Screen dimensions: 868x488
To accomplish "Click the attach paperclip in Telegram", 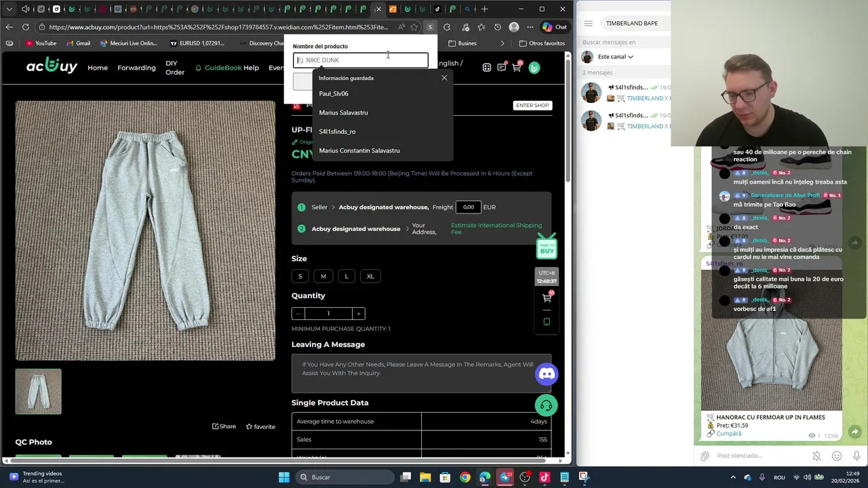I will 705,456.
